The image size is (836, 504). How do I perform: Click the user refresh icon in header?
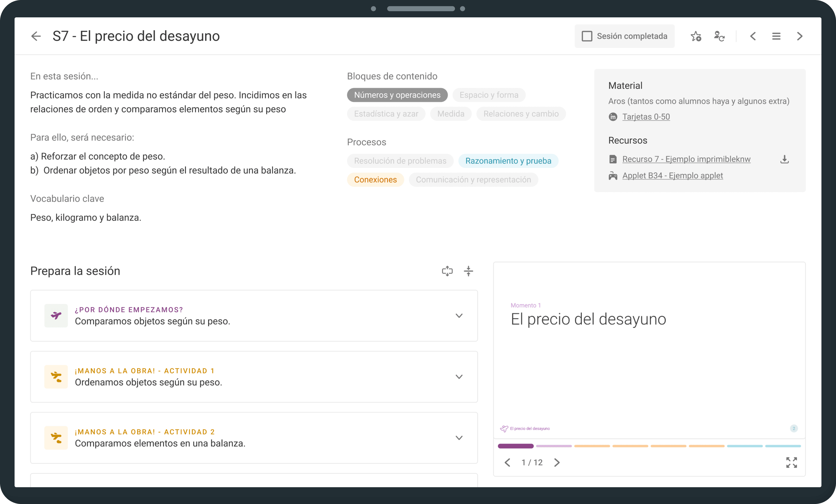(719, 36)
